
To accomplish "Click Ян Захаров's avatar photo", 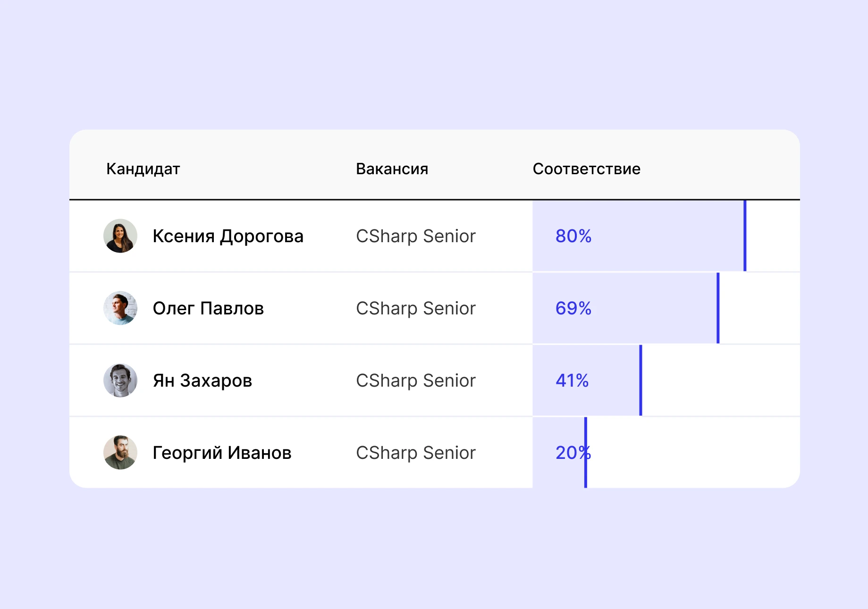I will 120,380.
